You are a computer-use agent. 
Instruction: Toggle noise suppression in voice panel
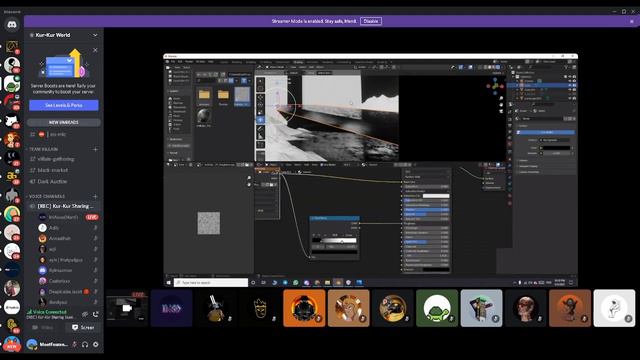point(84,314)
